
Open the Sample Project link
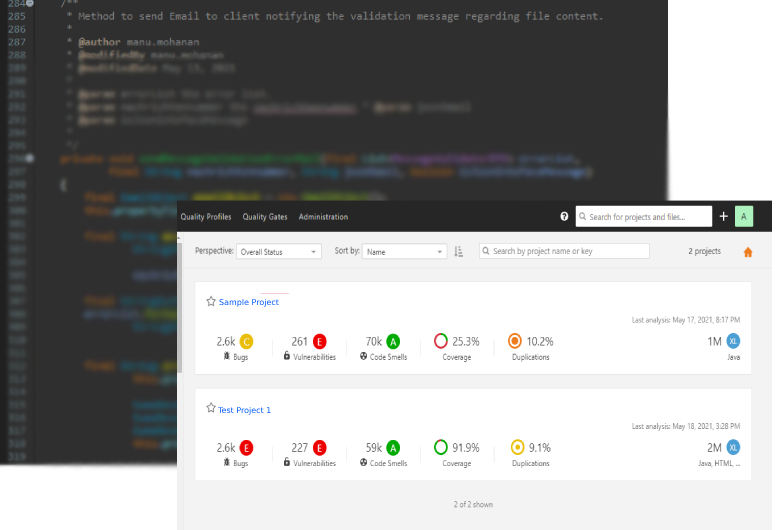click(249, 302)
